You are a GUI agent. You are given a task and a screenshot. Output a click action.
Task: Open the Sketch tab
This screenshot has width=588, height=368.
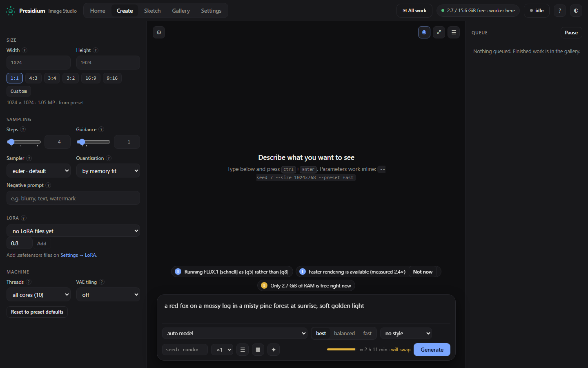152,11
